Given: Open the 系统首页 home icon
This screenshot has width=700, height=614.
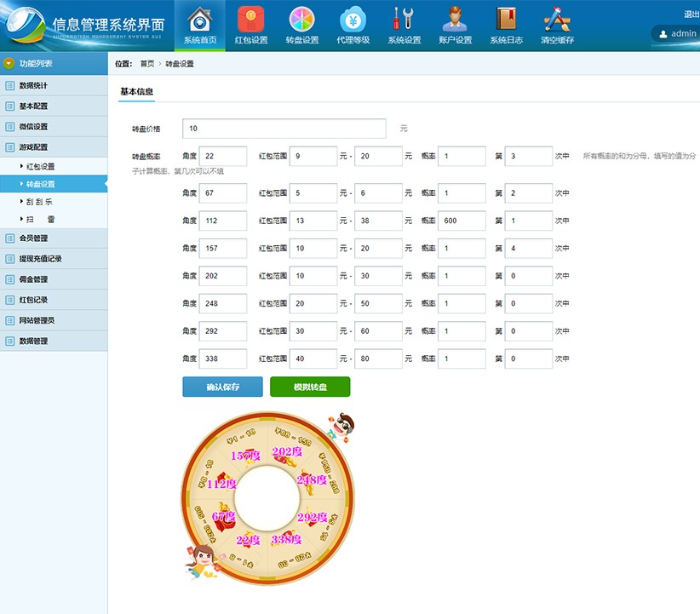Looking at the screenshot, I should click(x=200, y=19).
